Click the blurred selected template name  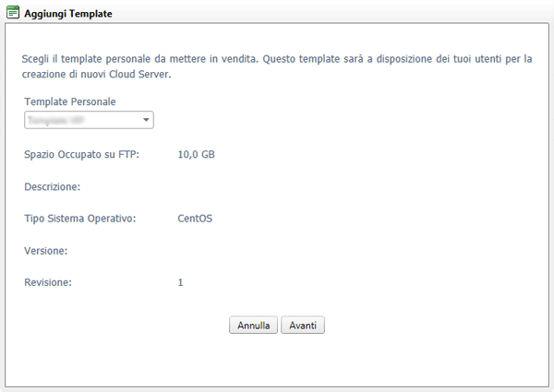55,120
